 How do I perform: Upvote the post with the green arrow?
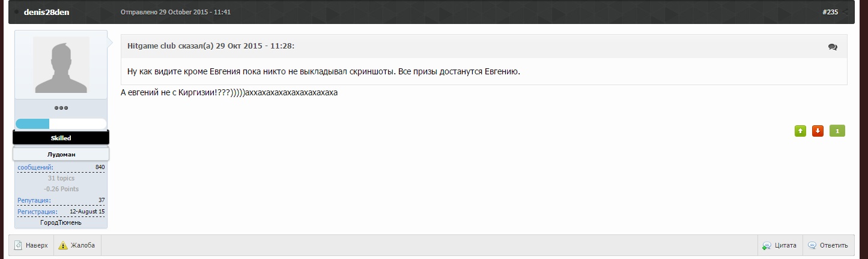tap(800, 131)
